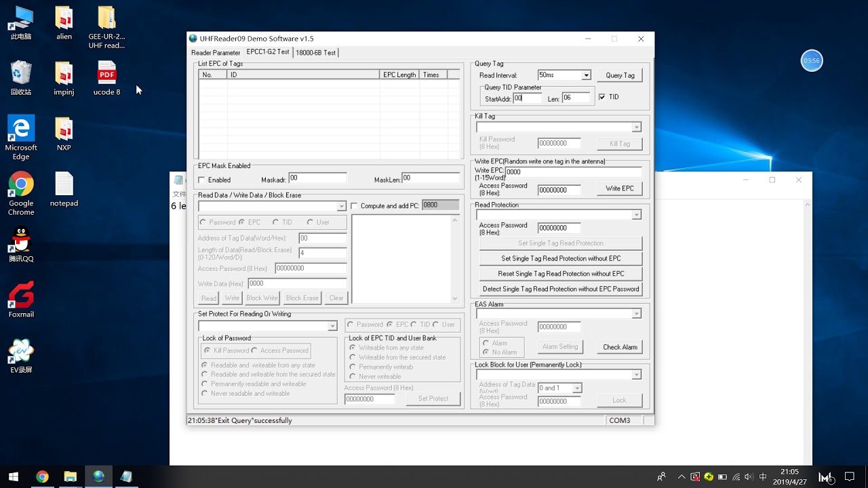The width and height of the screenshot is (868, 488).
Task: Open the notepad file on desktop
Action: (x=64, y=189)
